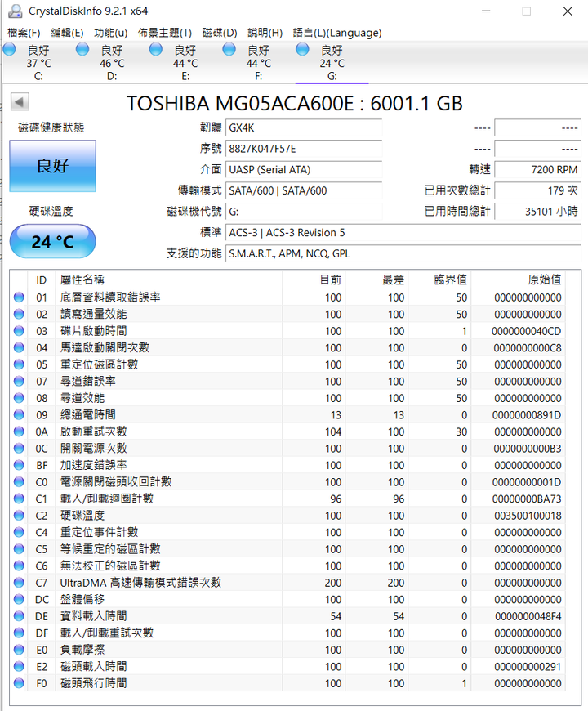Viewport: 588px width, 711px height.
Task: Click status dot of attribute C2 row
Action: (x=19, y=516)
